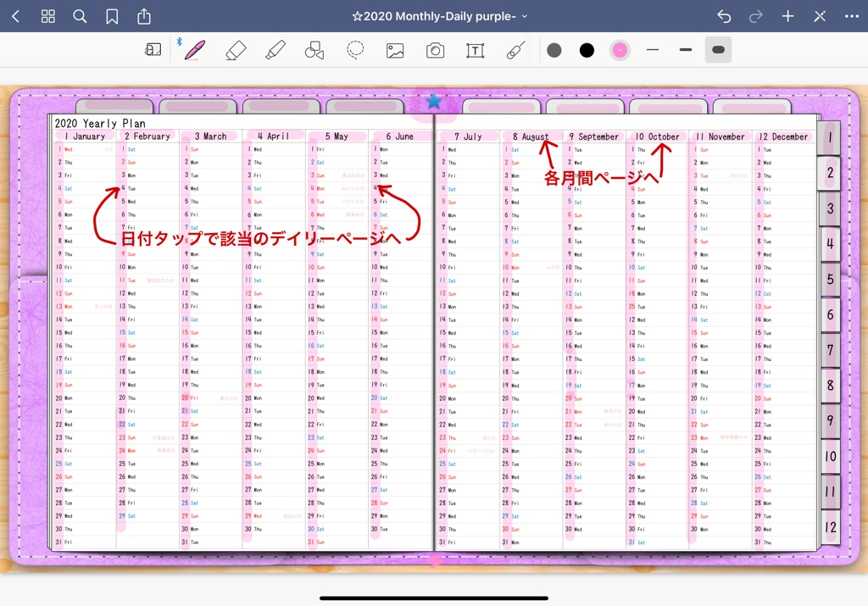Toggle the pink bookmark at page bottom
868x606 pixels.
(x=435, y=561)
